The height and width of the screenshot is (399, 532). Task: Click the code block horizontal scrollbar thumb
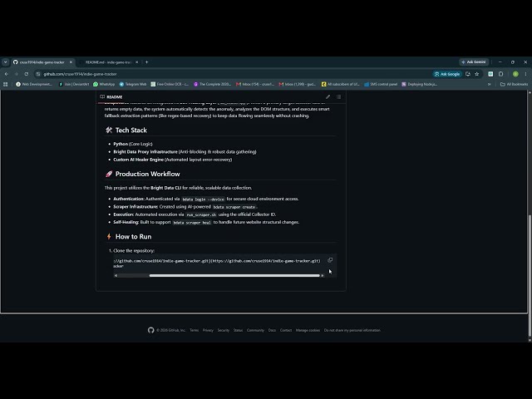[234, 275]
